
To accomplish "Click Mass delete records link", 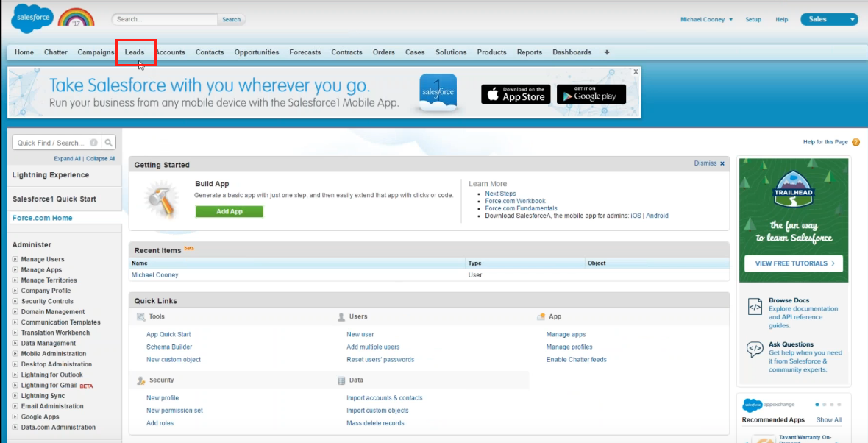I will [375, 423].
